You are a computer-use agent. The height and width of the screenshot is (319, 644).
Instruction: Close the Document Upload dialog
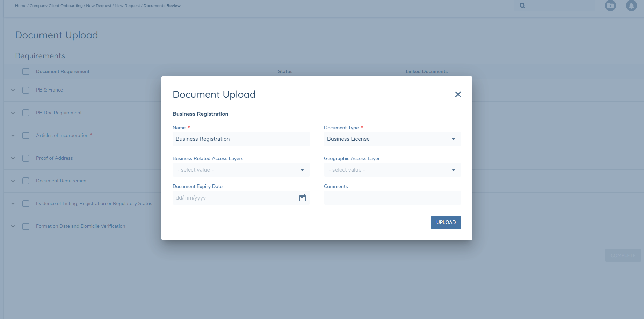(x=458, y=94)
